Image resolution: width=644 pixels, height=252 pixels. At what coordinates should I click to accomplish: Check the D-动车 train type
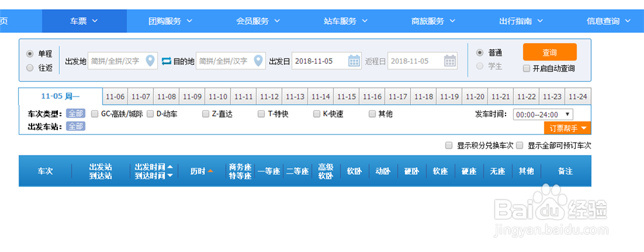[x=150, y=114]
